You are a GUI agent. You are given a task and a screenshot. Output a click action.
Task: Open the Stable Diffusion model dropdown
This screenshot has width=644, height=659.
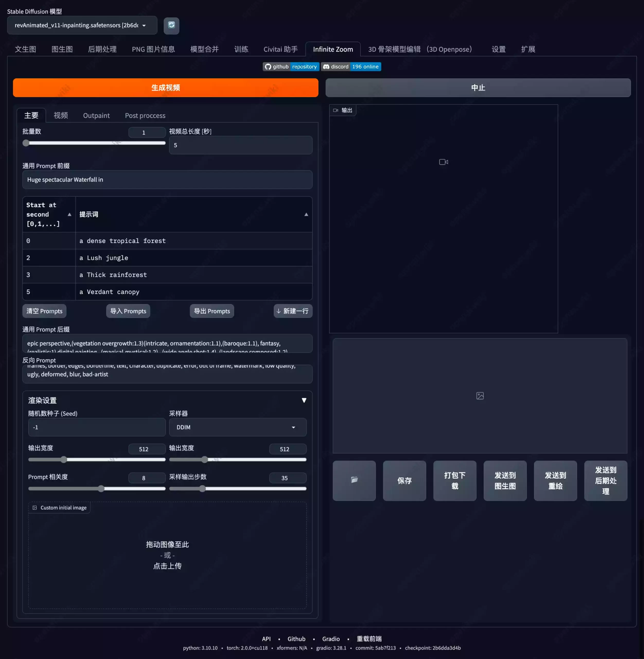pyautogui.click(x=82, y=25)
